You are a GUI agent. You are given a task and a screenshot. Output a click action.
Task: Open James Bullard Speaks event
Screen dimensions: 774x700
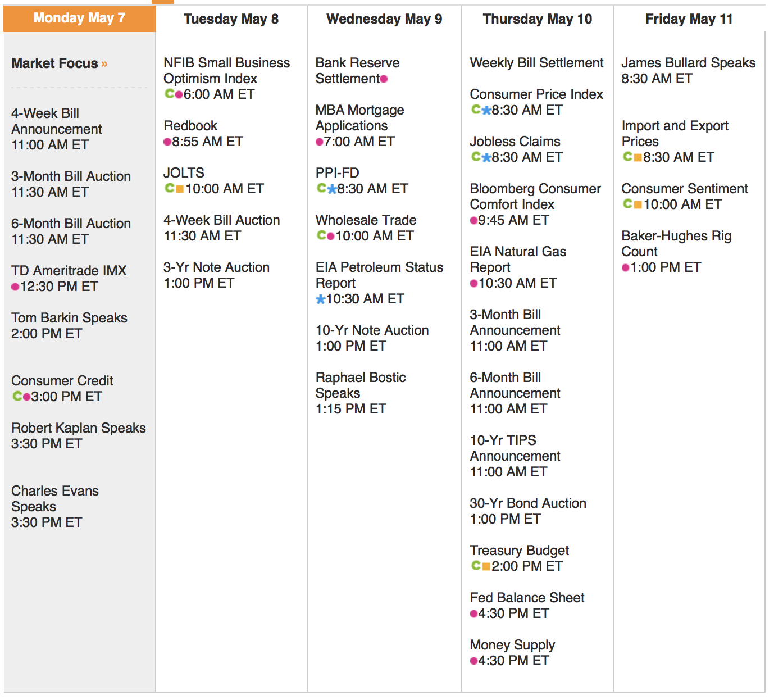(x=688, y=63)
